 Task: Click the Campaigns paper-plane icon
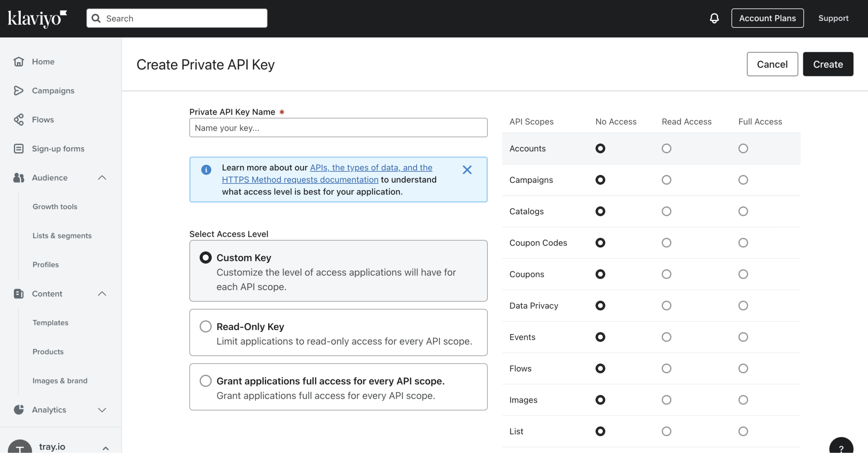[x=19, y=90]
